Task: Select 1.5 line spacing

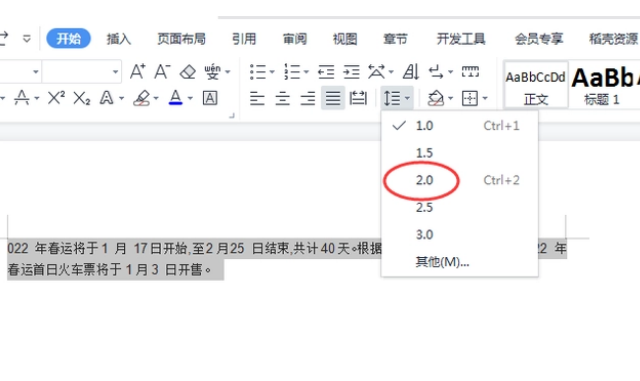Action: [460, 153]
